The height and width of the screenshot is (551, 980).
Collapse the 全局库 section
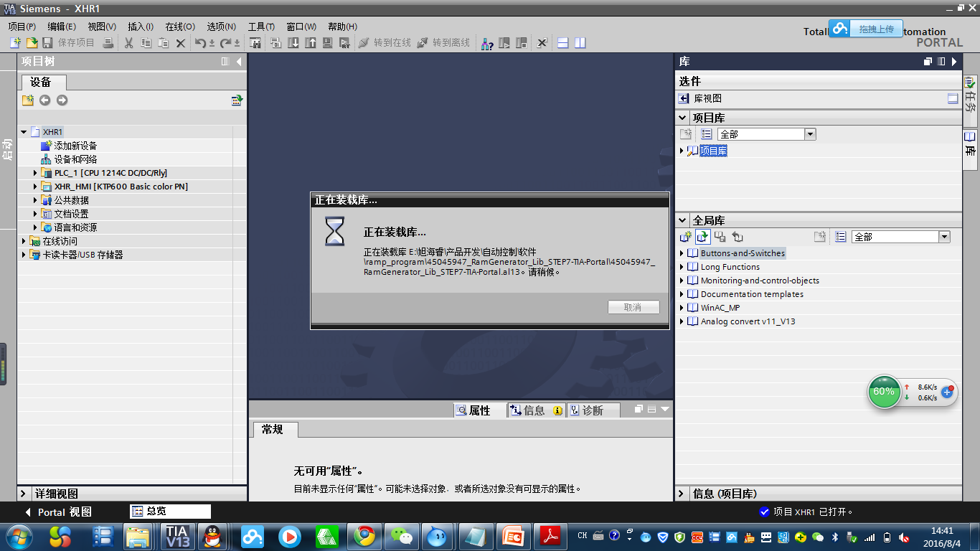(682, 220)
